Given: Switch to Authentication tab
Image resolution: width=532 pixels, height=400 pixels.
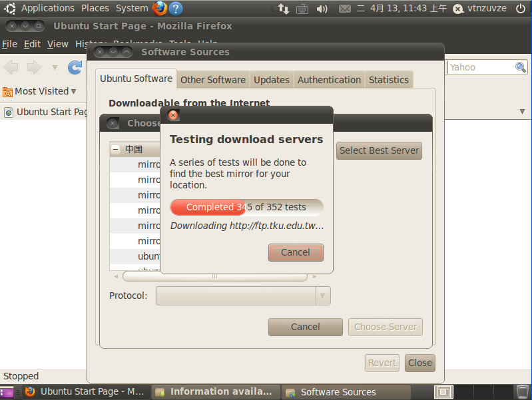Looking at the screenshot, I should 329,80.
